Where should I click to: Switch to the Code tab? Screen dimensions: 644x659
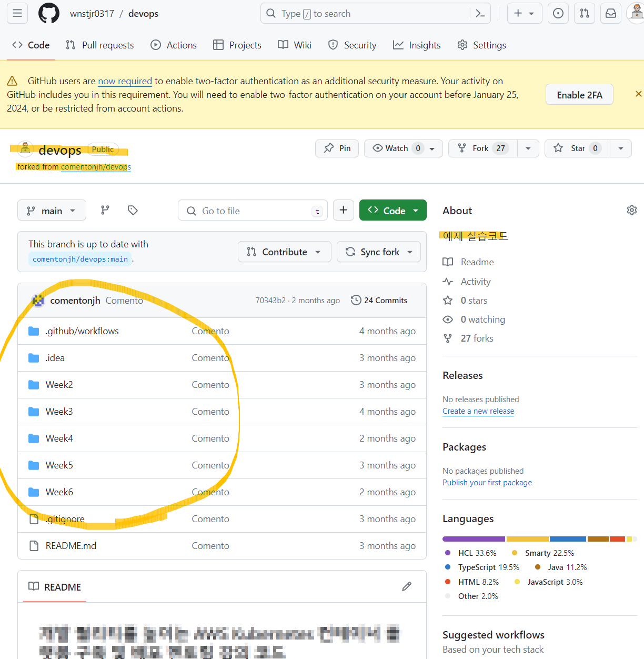[31, 45]
